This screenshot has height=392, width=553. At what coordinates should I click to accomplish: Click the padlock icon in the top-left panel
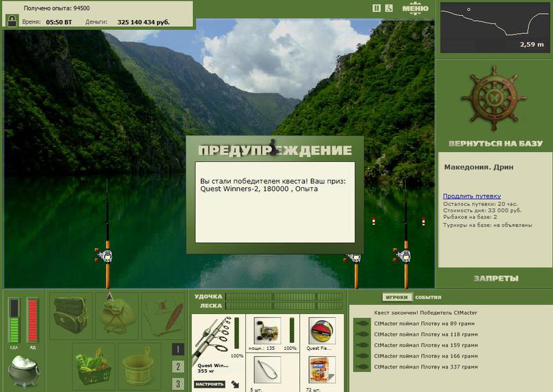click(x=12, y=21)
